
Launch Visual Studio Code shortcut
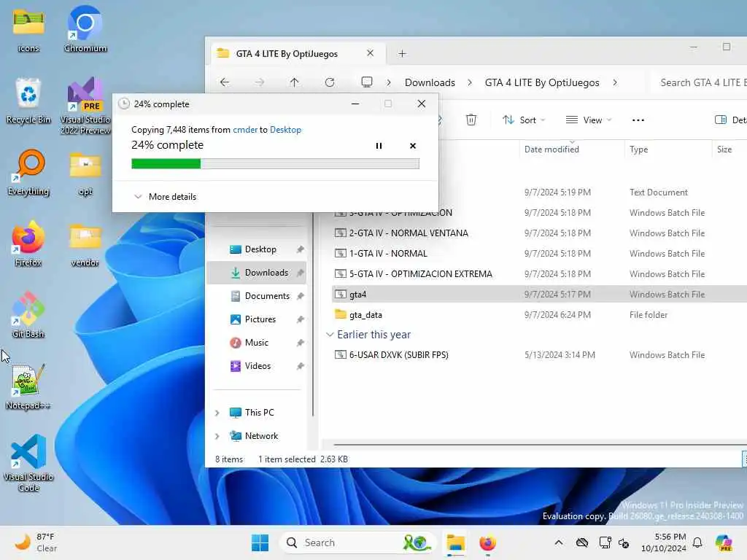coord(28,463)
